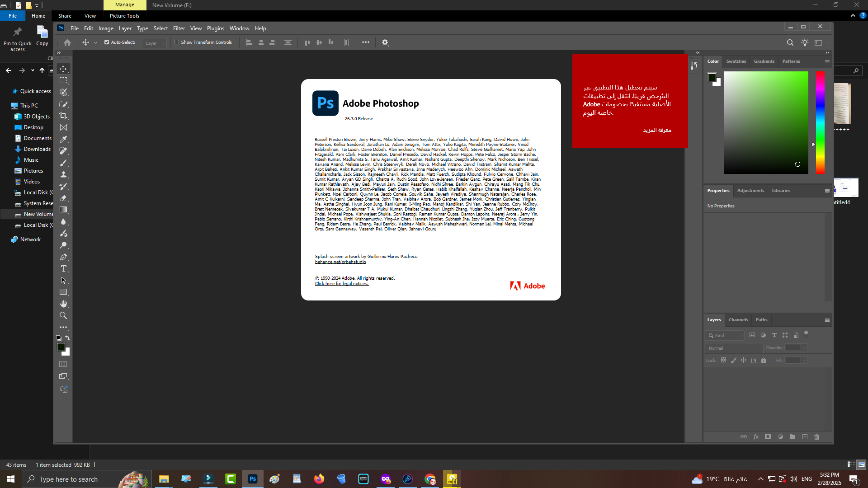
Task: Open the Image menu
Action: [x=106, y=28]
